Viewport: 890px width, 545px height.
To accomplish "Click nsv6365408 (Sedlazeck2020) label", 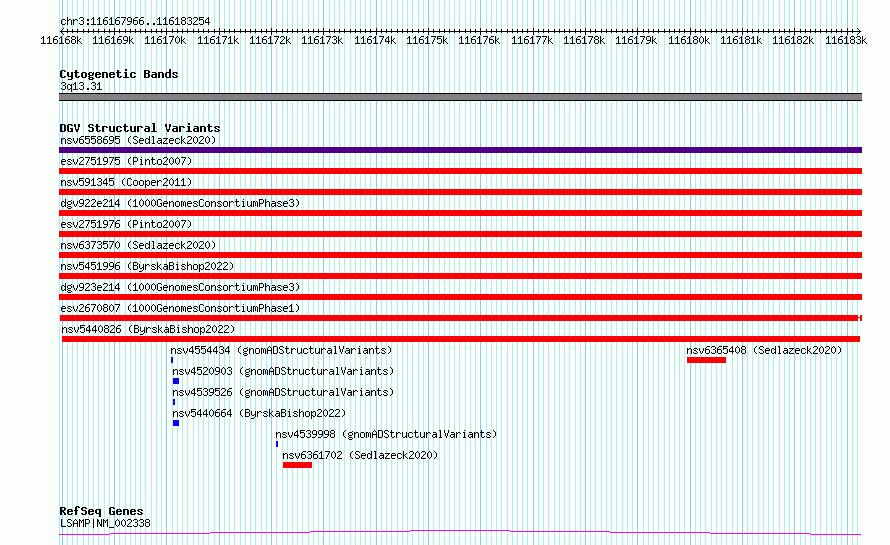I will click(764, 350).
